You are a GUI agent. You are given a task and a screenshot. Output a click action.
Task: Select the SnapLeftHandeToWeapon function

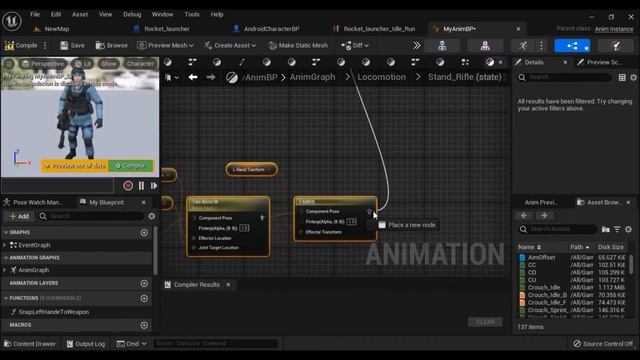click(53, 312)
